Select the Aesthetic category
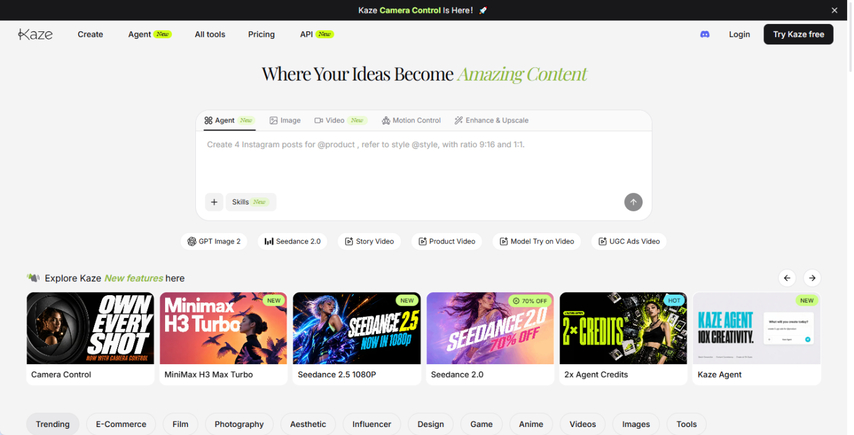 (308, 424)
